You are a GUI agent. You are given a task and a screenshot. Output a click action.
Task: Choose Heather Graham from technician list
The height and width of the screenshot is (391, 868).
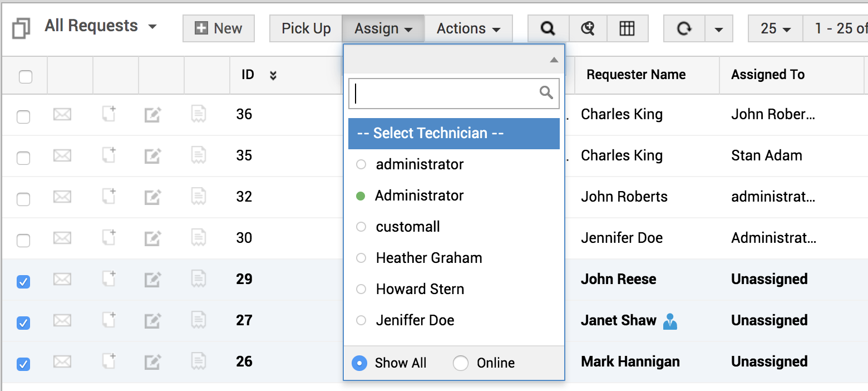428,258
